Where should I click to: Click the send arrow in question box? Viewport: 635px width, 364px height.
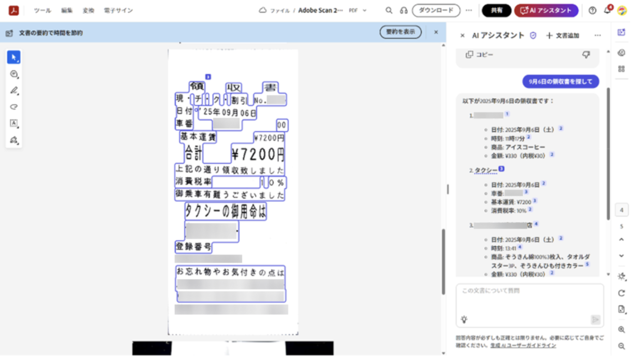pyautogui.click(x=596, y=319)
